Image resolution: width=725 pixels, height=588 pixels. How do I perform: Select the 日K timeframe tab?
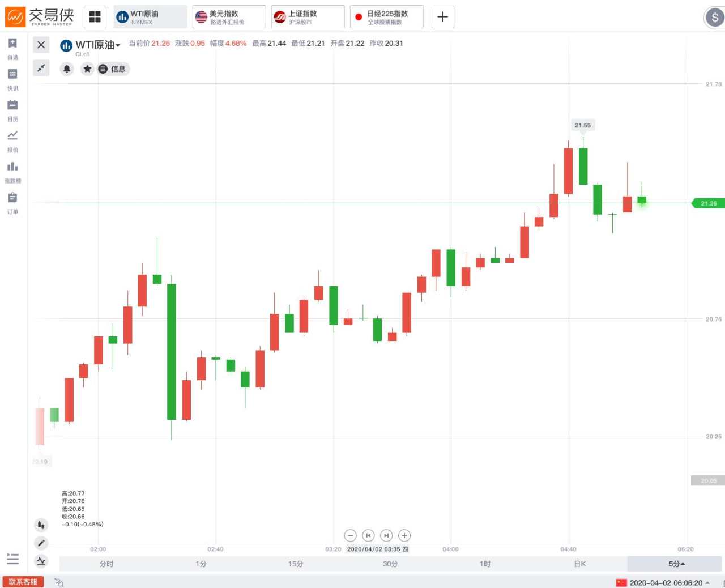[580, 564]
